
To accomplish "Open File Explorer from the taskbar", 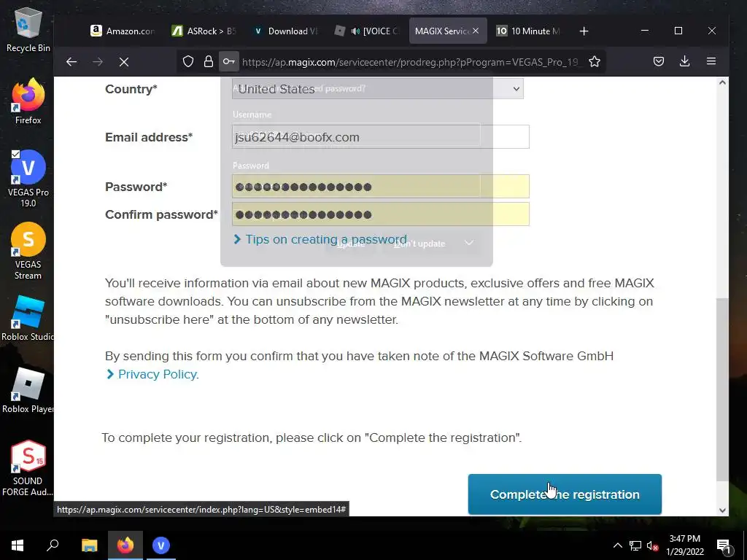I will point(89,545).
